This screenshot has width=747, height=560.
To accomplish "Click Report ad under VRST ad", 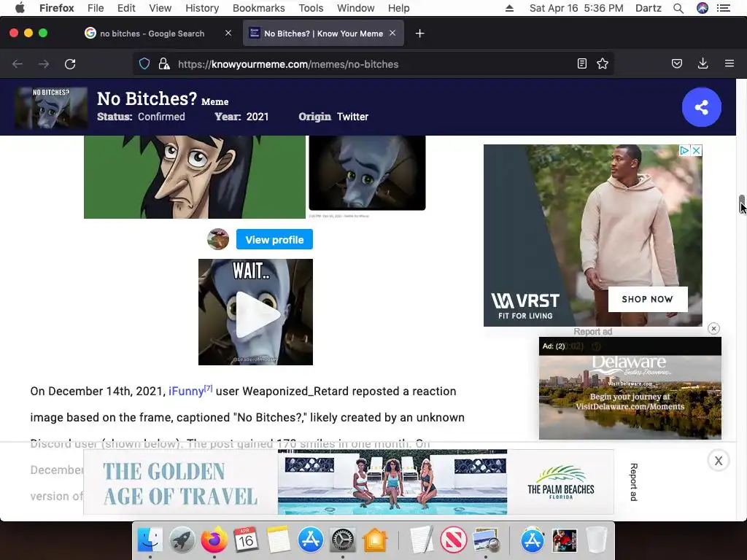I will [592, 332].
